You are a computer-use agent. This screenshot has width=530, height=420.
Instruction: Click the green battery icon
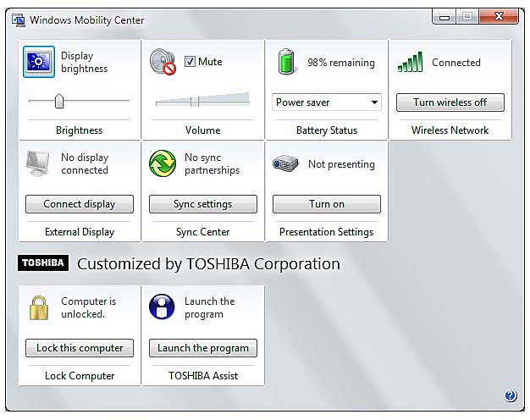286,61
